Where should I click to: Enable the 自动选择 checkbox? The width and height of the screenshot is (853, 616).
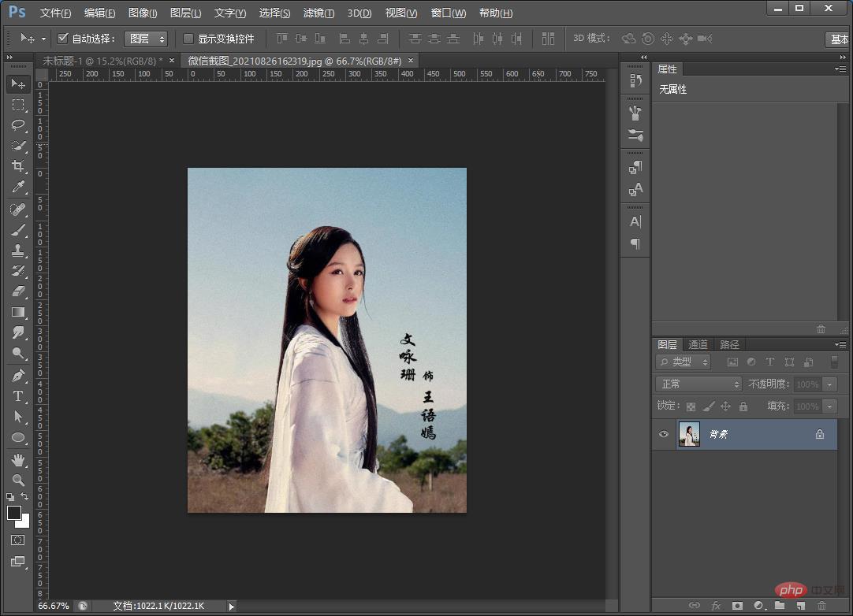(x=62, y=38)
